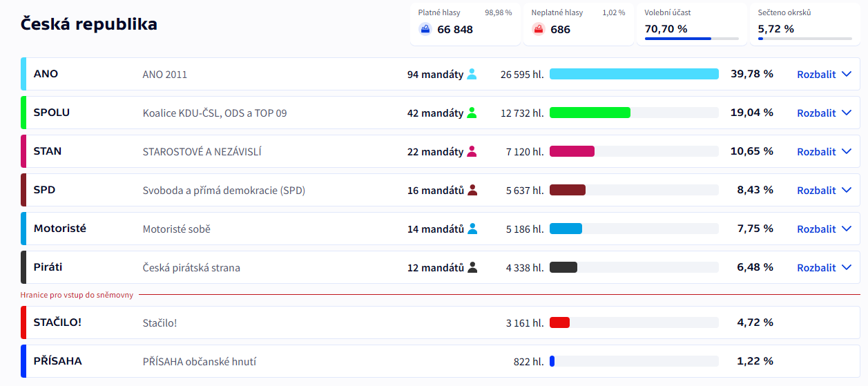
Task: Click the ANO light blue color swatch
Action: (23, 75)
